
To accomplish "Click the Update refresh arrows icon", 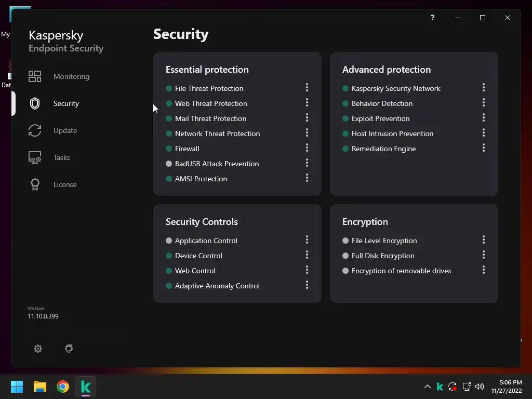I will (x=35, y=130).
